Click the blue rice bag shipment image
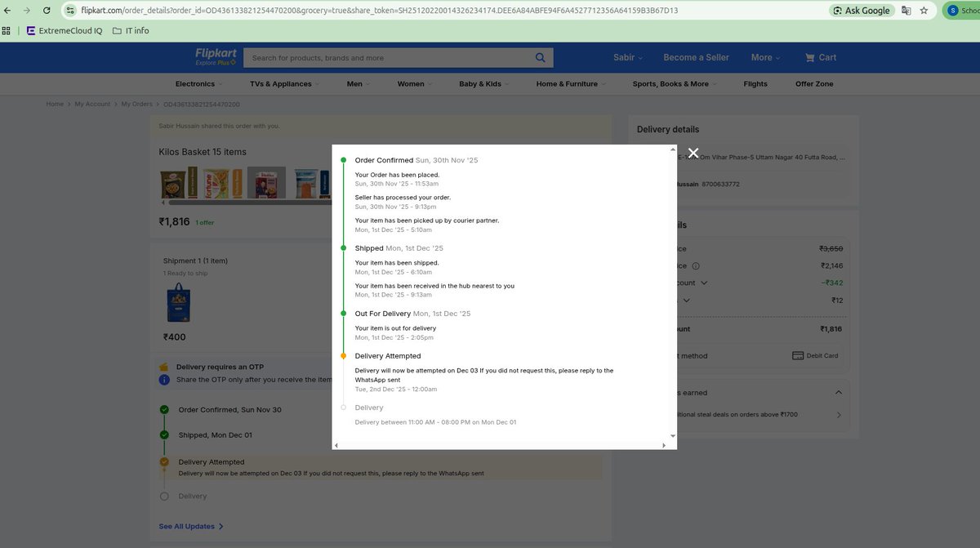The height and width of the screenshot is (548, 980). tap(178, 304)
